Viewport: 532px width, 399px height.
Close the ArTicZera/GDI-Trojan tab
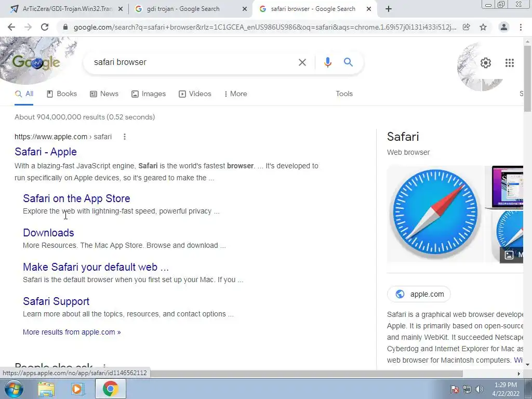[x=121, y=9]
